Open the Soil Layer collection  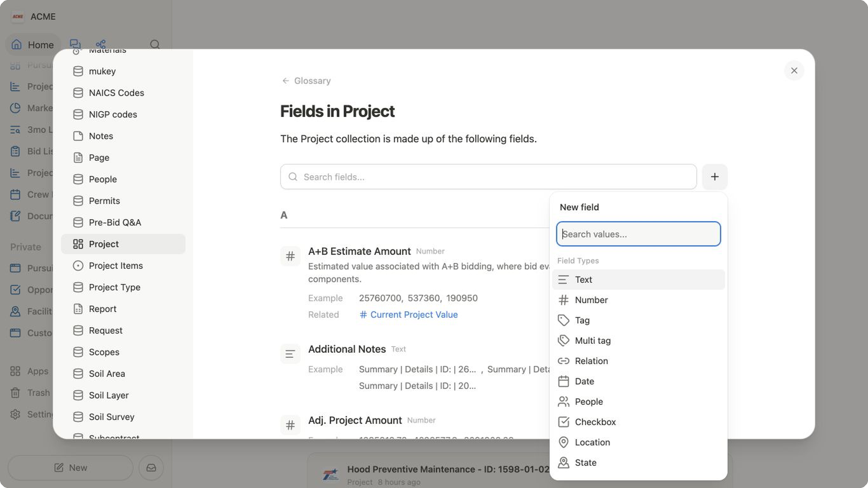coord(123,395)
